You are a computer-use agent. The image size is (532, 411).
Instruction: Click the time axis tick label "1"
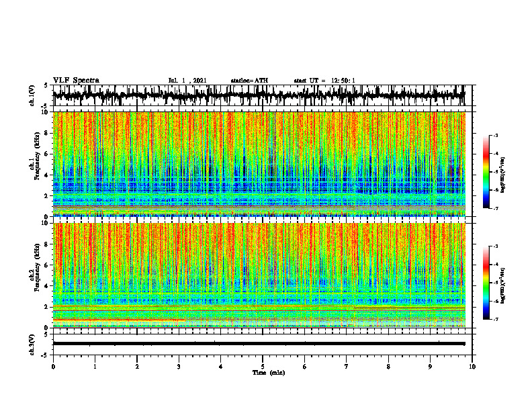coord(95,367)
